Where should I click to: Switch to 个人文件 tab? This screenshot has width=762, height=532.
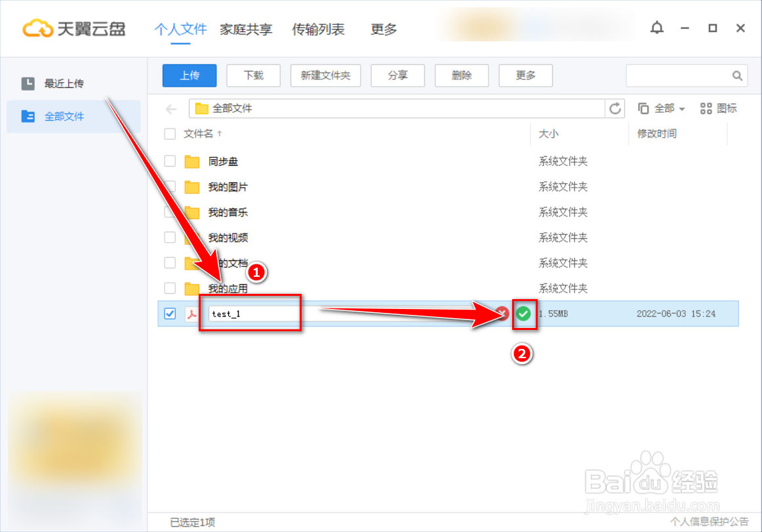coord(180,29)
